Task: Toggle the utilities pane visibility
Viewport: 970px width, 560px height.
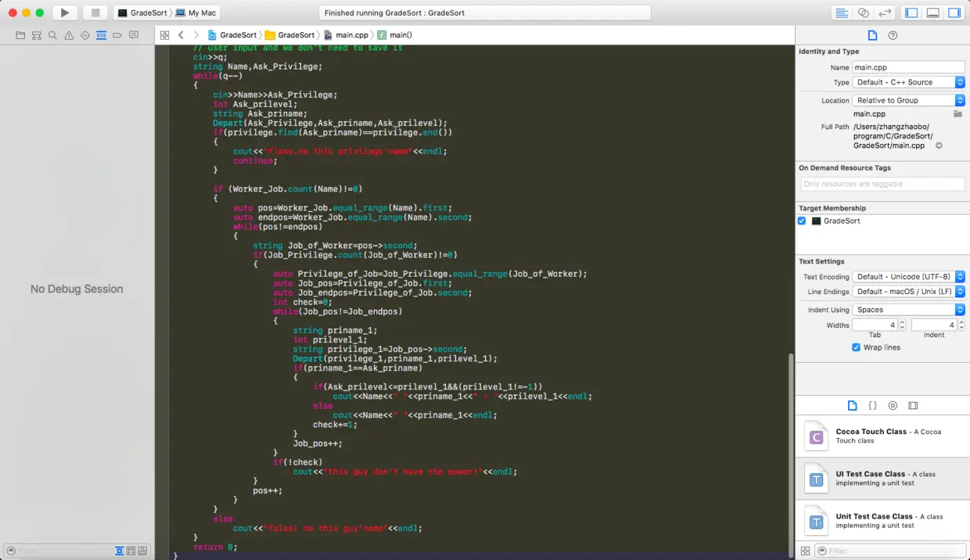Action: point(954,13)
